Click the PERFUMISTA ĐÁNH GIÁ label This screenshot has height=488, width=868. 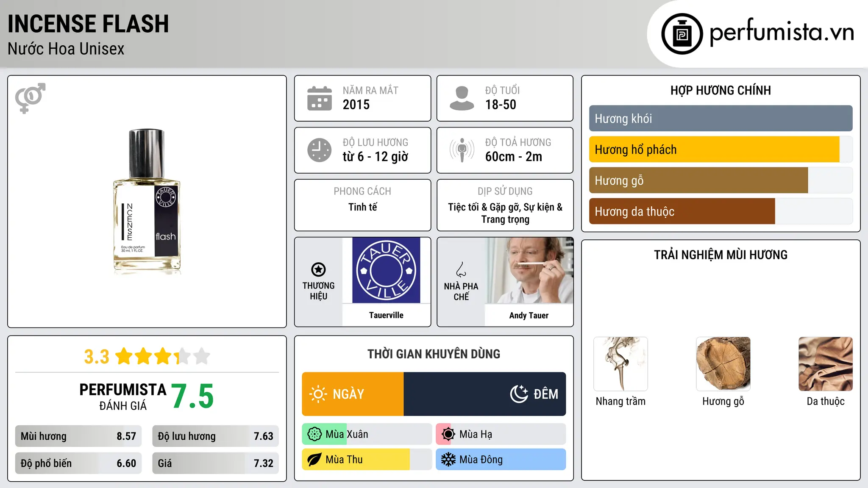123,396
